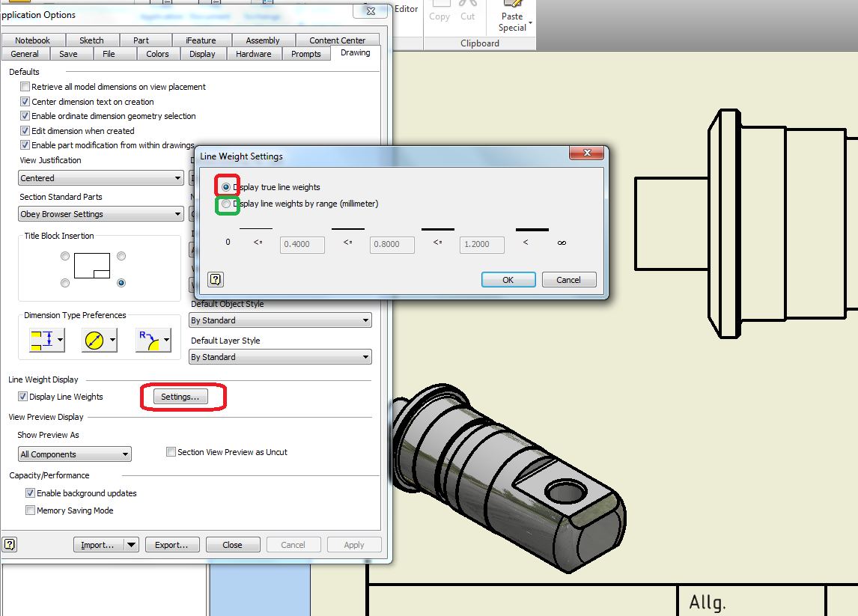This screenshot has width=858, height=616.
Task: Select Display line weights by range option
Action: (225, 204)
